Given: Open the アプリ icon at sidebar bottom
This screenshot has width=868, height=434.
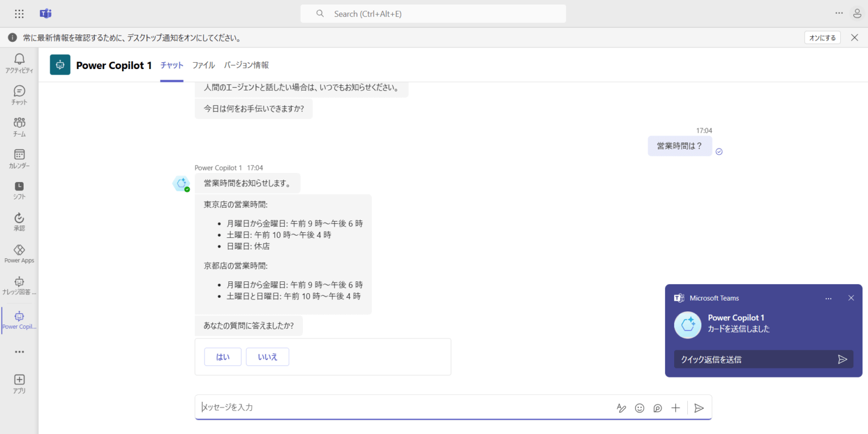Looking at the screenshot, I should point(19,382).
